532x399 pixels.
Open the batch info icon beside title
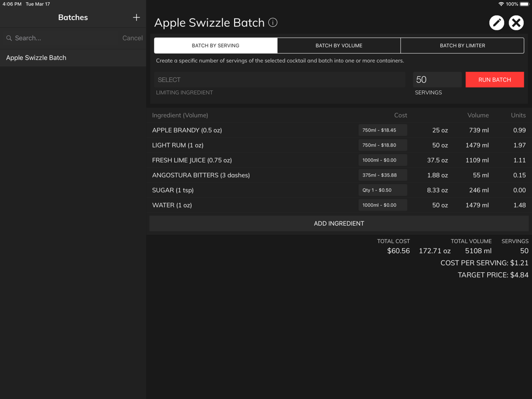click(273, 22)
